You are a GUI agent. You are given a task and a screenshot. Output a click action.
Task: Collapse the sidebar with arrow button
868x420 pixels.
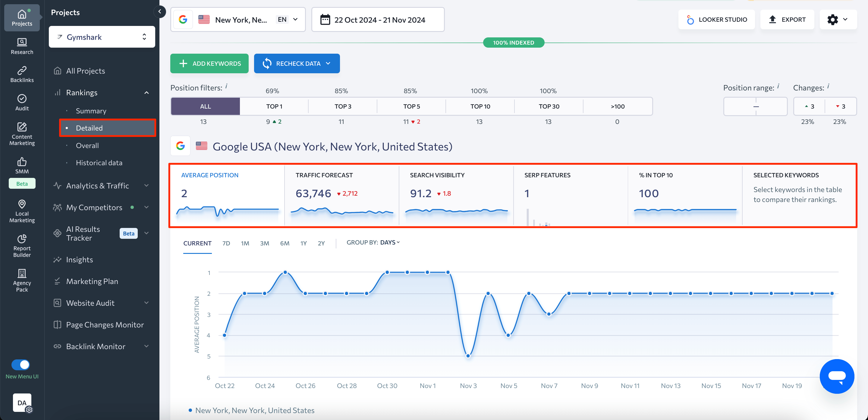pos(160,11)
